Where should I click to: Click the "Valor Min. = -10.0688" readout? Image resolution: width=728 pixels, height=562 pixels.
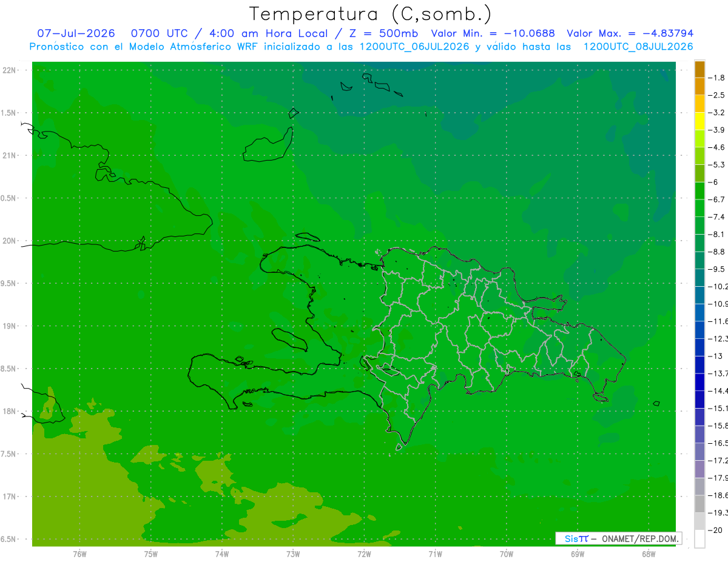(x=493, y=33)
